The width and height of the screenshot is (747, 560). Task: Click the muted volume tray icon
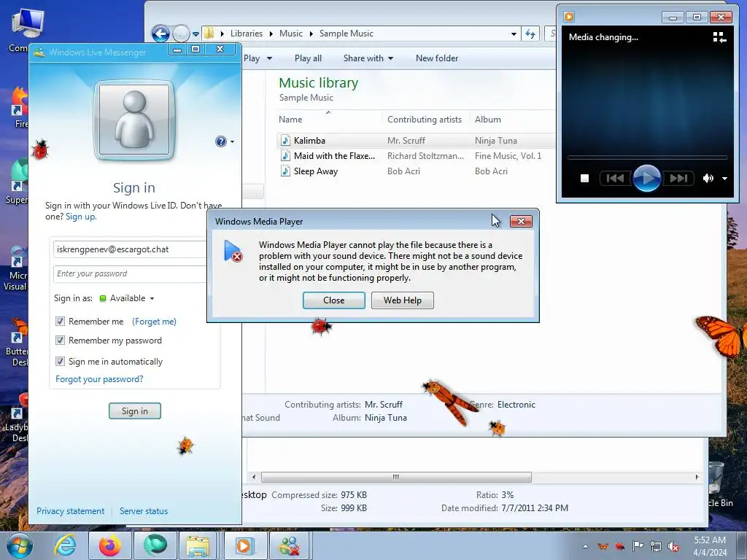pyautogui.click(x=673, y=546)
